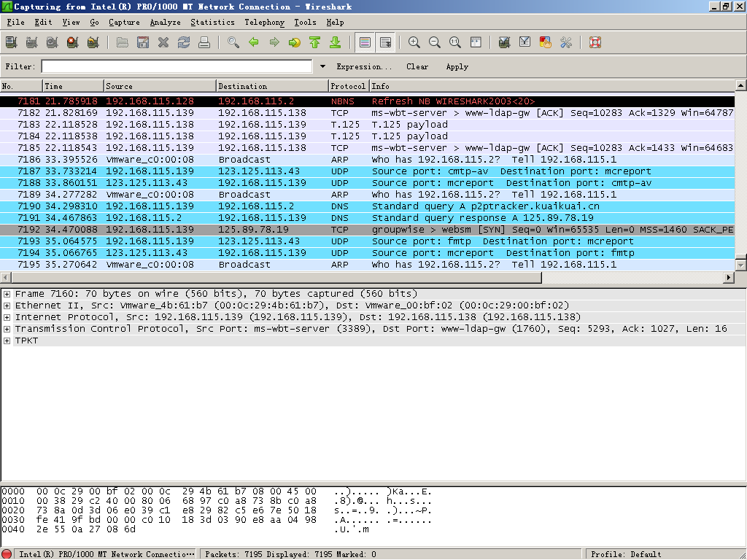This screenshot has height=560, width=747.
Task: Click the reload capture file icon
Action: 184,42
